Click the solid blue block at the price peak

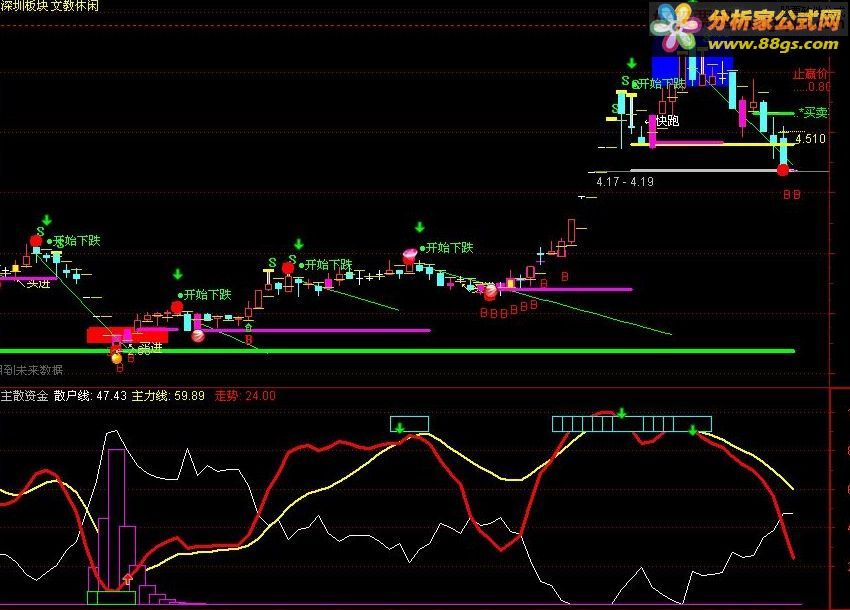coord(692,71)
